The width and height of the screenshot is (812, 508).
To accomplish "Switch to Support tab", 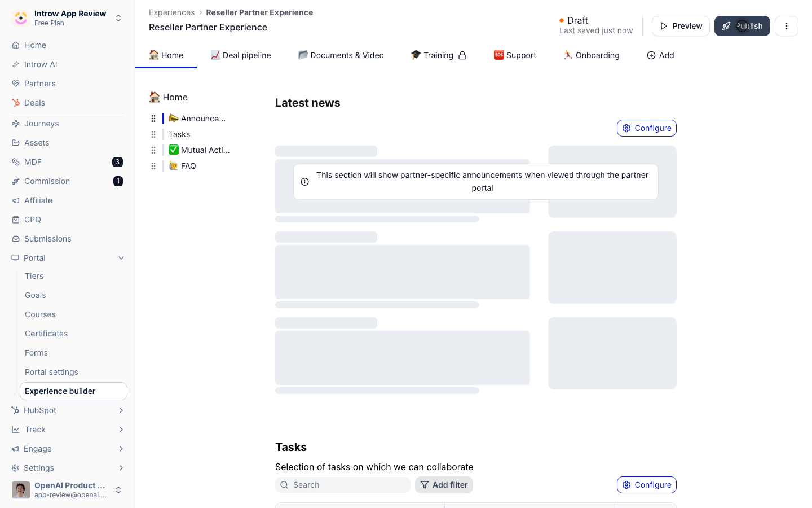I will (x=515, y=55).
